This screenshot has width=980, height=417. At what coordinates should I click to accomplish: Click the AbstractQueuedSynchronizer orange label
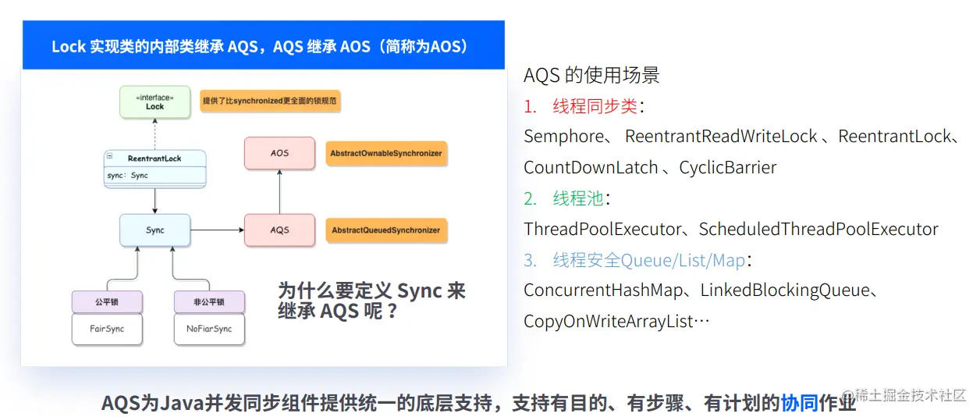click(386, 230)
